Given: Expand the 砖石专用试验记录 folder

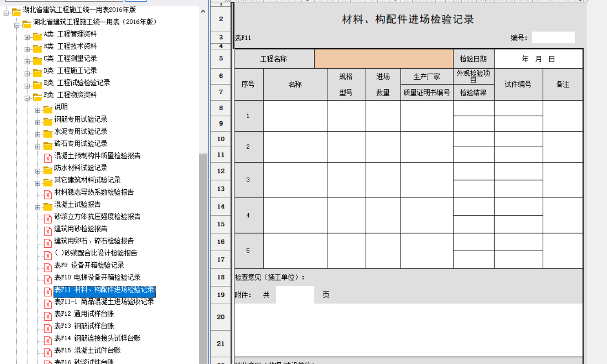Looking at the screenshot, I should (38, 147).
